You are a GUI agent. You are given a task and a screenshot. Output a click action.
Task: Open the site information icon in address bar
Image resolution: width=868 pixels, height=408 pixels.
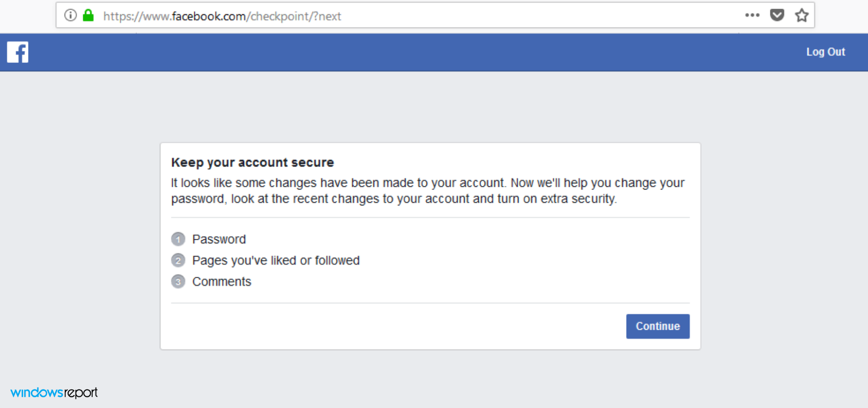click(70, 15)
